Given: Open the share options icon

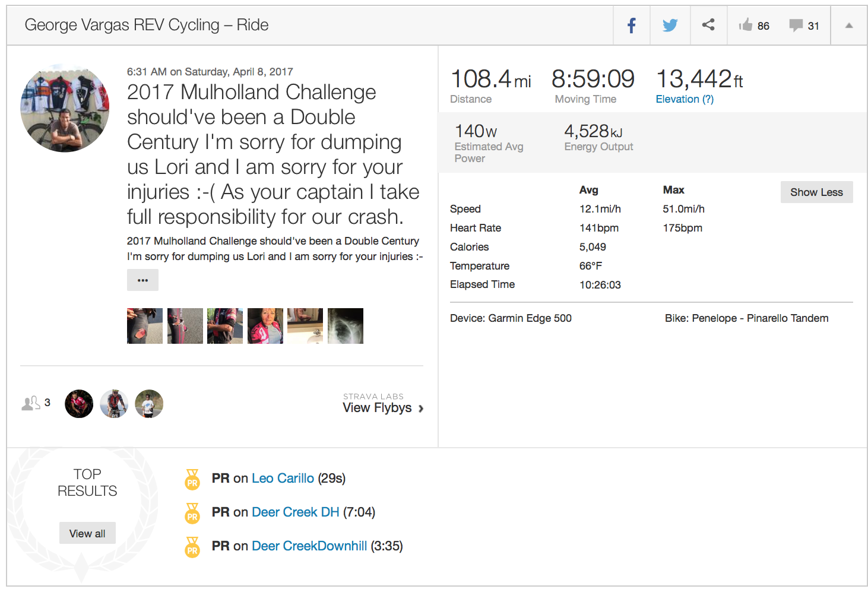Looking at the screenshot, I should [x=708, y=25].
